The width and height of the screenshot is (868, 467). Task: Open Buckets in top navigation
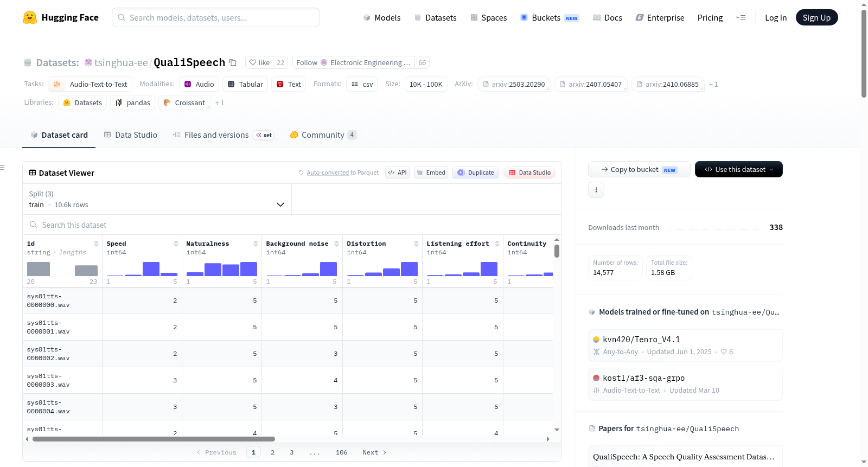(x=550, y=17)
